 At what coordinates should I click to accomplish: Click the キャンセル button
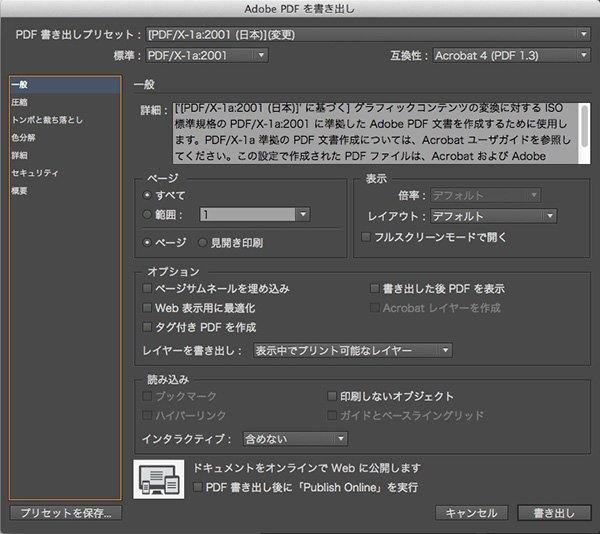click(x=471, y=513)
